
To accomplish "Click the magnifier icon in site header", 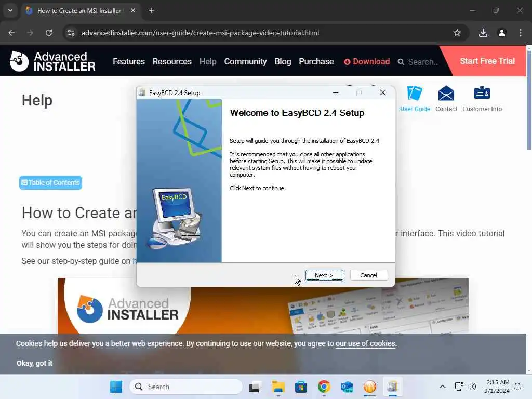I will click(x=401, y=62).
